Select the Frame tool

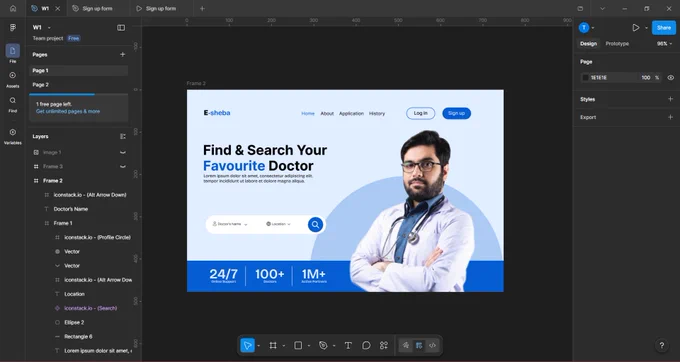point(273,346)
